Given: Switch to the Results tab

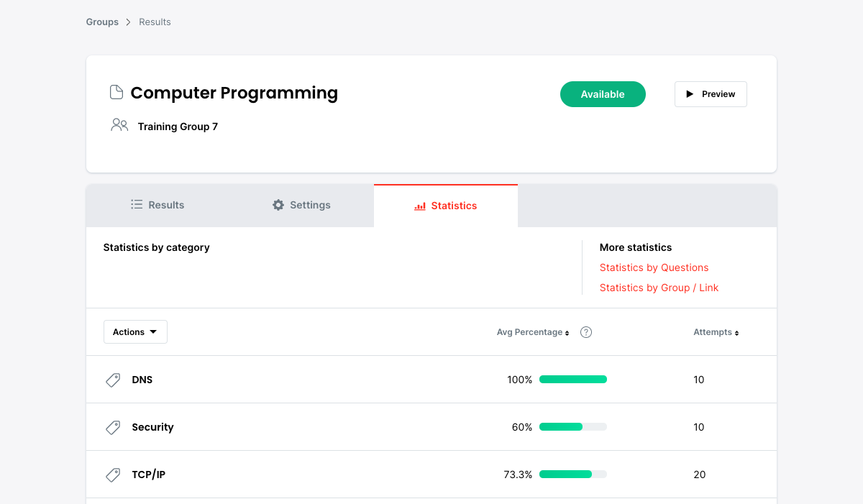Looking at the screenshot, I should click(x=157, y=205).
